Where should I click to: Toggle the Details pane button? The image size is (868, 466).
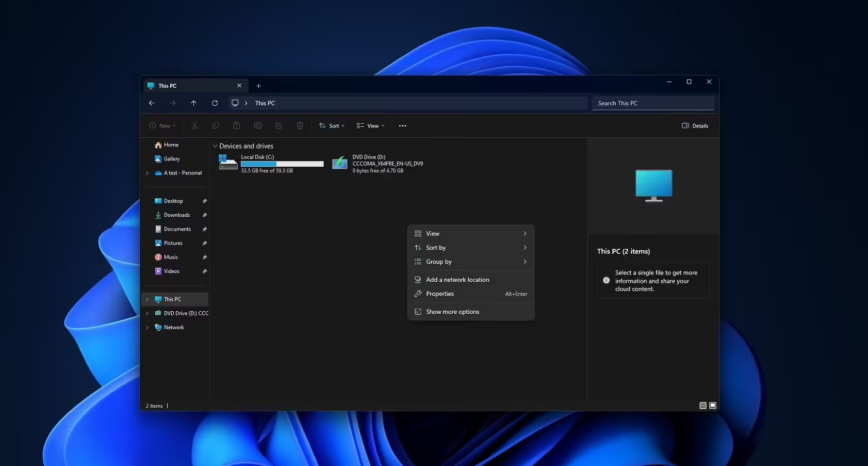(695, 126)
